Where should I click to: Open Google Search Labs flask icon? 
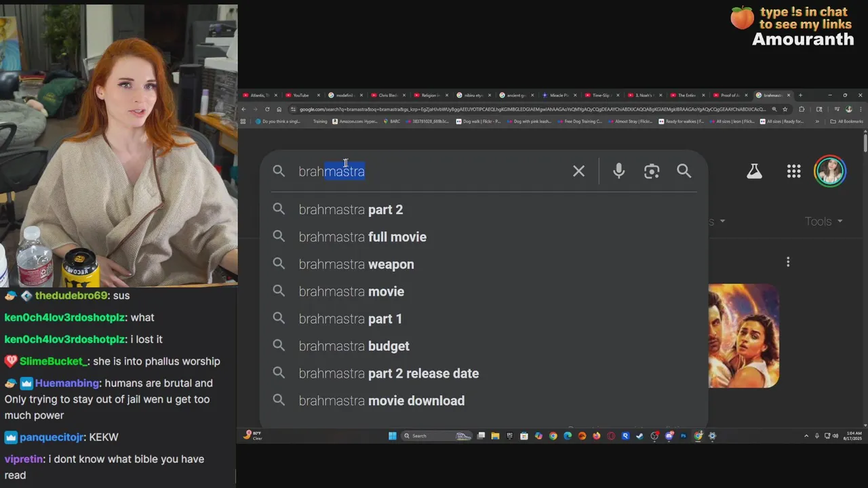(754, 171)
